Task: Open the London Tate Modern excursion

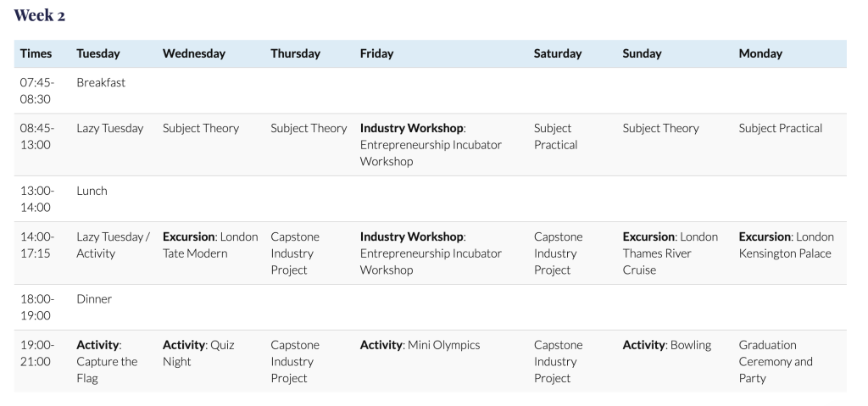Action: click(x=210, y=245)
